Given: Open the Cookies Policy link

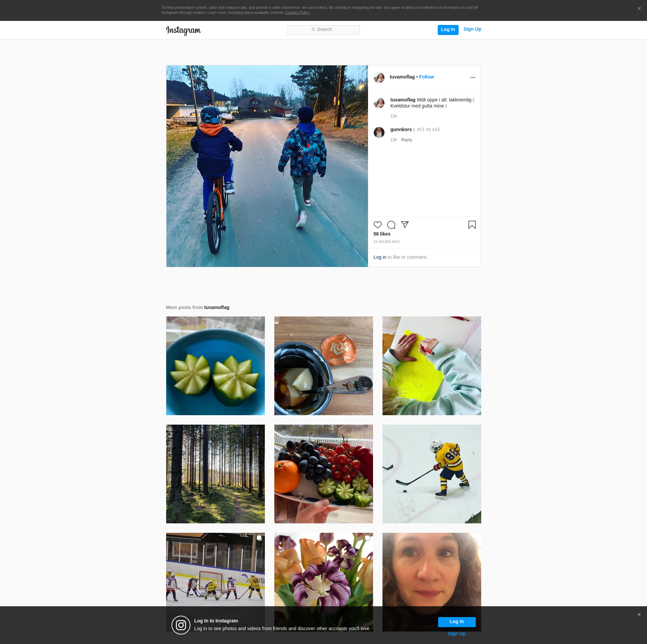Looking at the screenshot, I should pyautogui.click(x=297, y=13).
